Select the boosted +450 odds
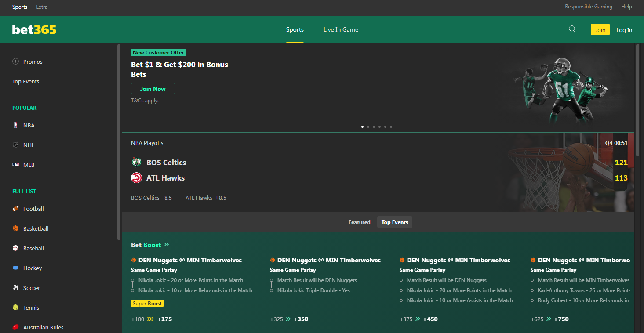The height and width of the screenshot is (333, 644). coord(430,319)
